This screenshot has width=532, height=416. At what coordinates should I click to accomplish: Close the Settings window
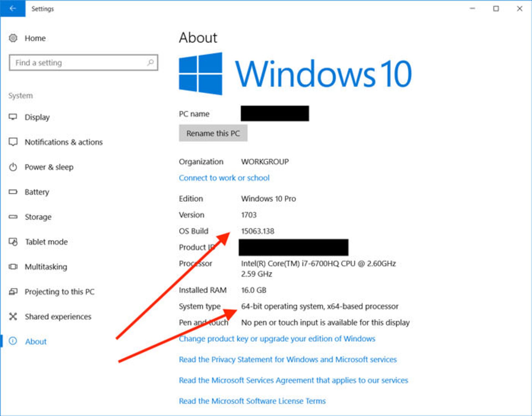coord(520,9)
